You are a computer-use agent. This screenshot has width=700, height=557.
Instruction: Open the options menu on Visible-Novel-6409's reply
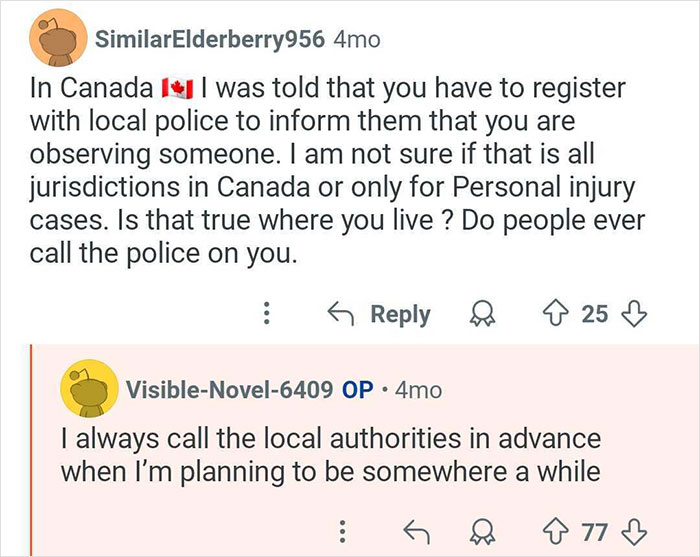point(344,526)
